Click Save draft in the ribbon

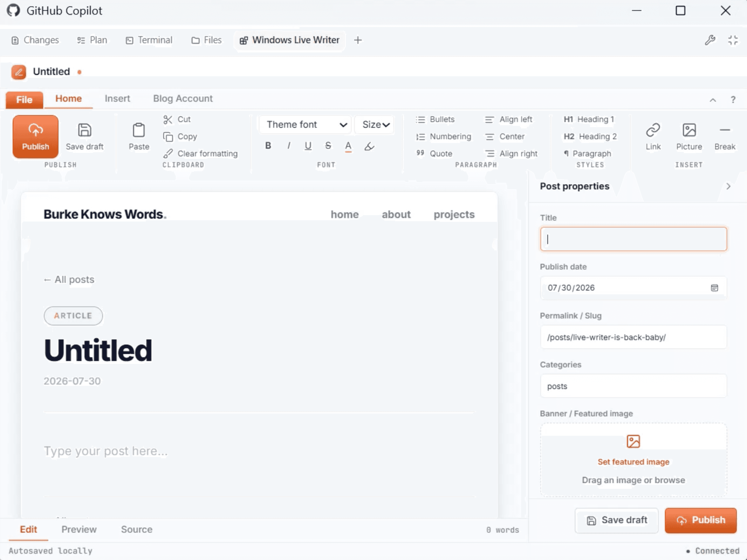[x=85, y=137]
